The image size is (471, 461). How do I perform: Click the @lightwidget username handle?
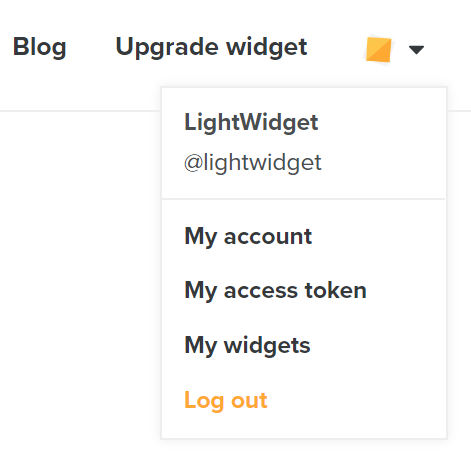[x=253, y=163]
